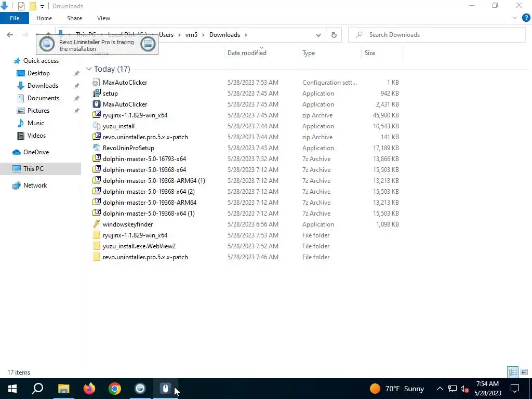Select This PC in navigation pane
532x399 pixels.
(x=33, y=169)
